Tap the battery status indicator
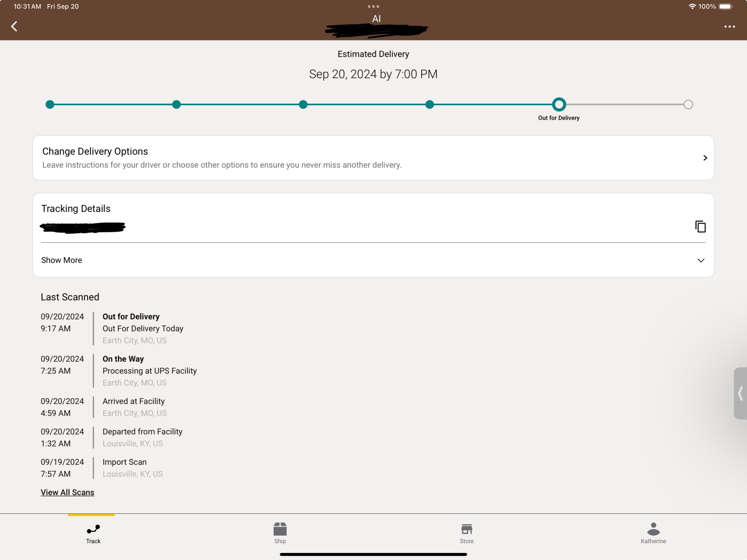Viewport: 747px width, 560px height. [725, 6]
